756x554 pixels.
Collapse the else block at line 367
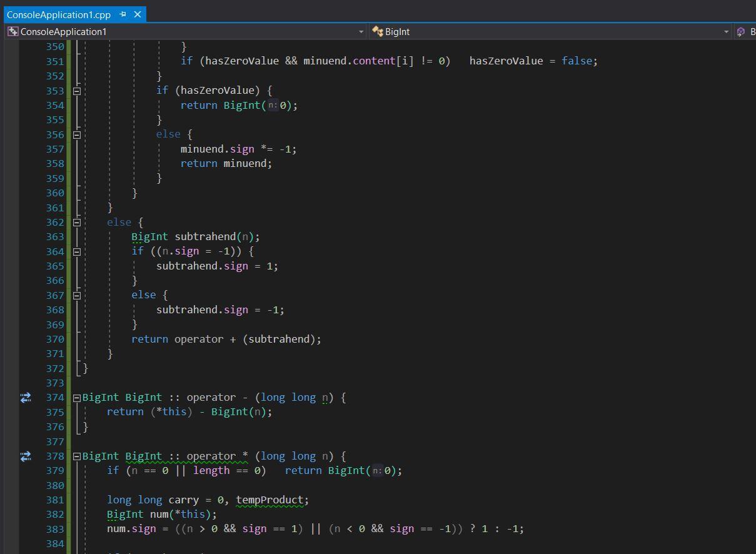pos(77,295)
